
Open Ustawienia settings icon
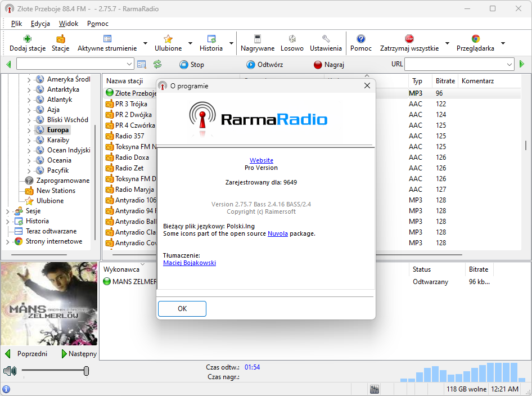click(x=326, y=39)
